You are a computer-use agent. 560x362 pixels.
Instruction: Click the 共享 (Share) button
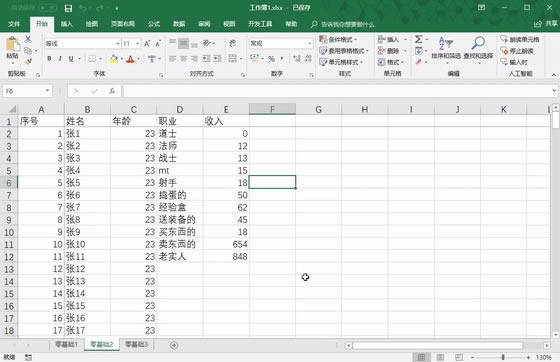coord(546,24)
